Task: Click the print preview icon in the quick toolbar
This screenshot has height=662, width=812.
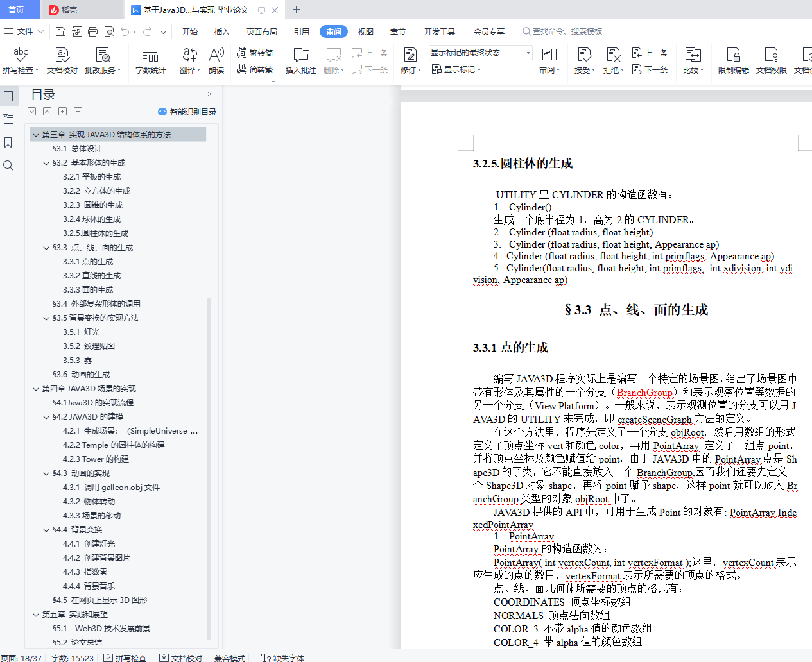Action: (109, 31)
